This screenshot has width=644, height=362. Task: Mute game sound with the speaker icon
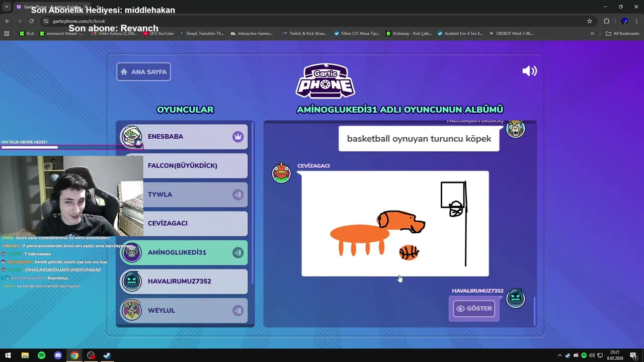pos(529,71)
